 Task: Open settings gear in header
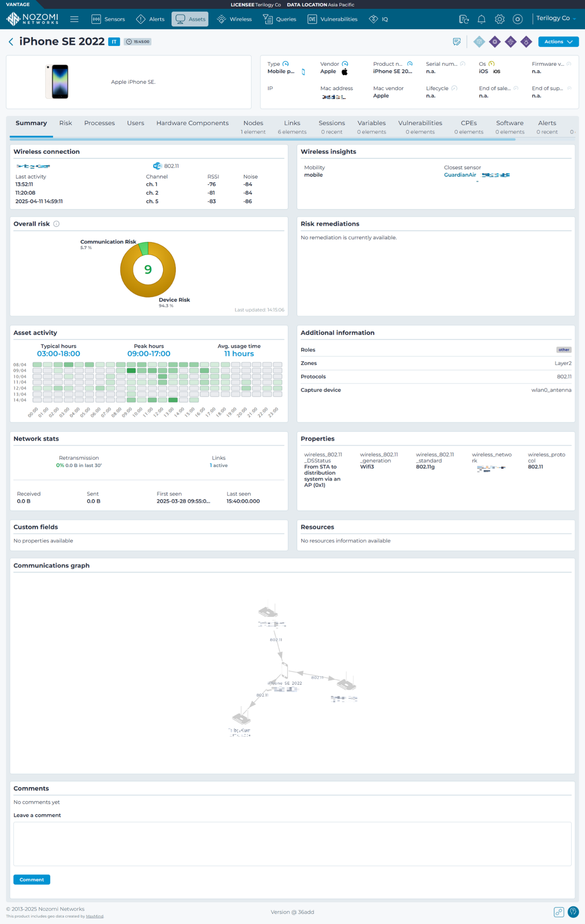click(500, 19)
